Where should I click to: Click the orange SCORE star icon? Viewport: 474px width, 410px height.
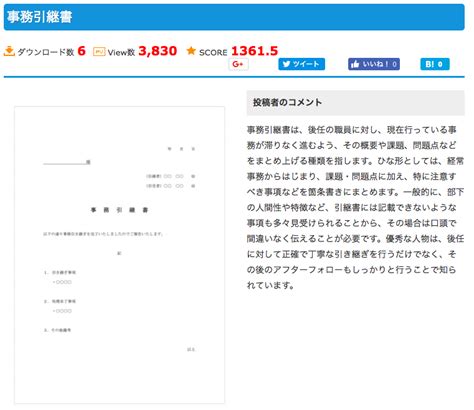pyautogui.click(x=191, y=51)
